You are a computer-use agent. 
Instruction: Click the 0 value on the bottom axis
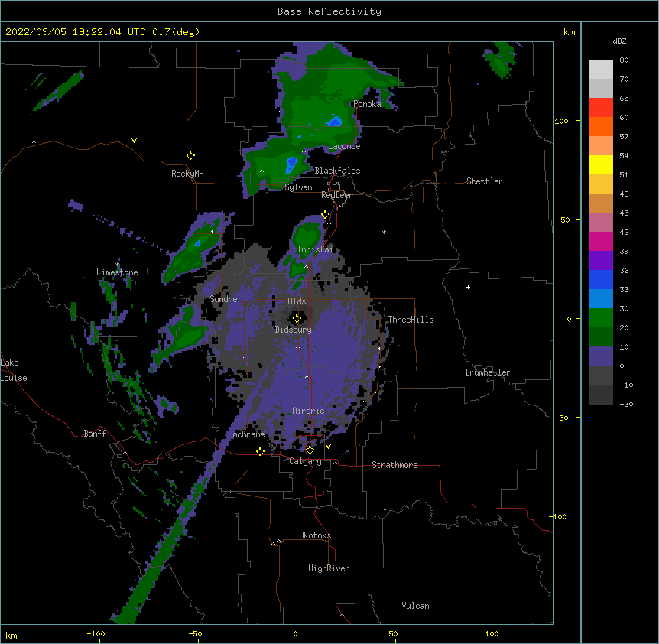(295, 633)
